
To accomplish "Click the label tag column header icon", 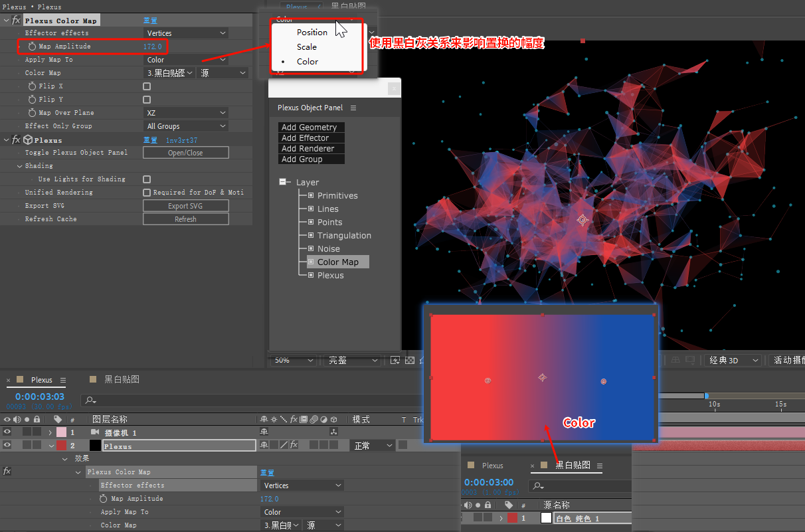I will (58, 420).
